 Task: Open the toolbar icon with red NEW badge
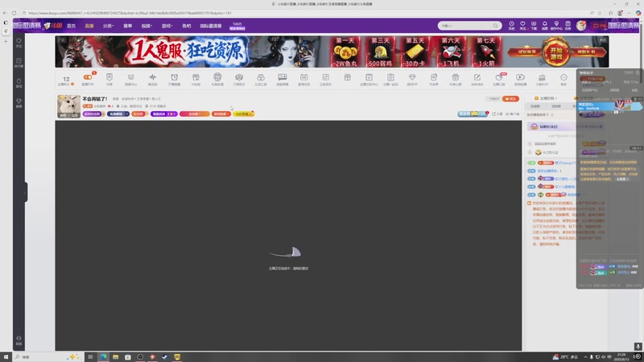pyautogui.click(x=499, y=77)
